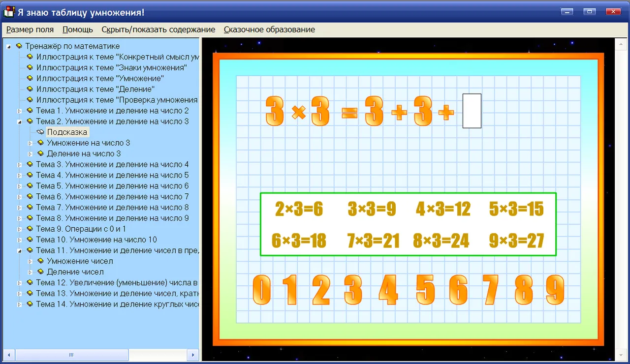630x364 pixels.
Task: Click the empty answer box after 3+3+
Action: 472,111
